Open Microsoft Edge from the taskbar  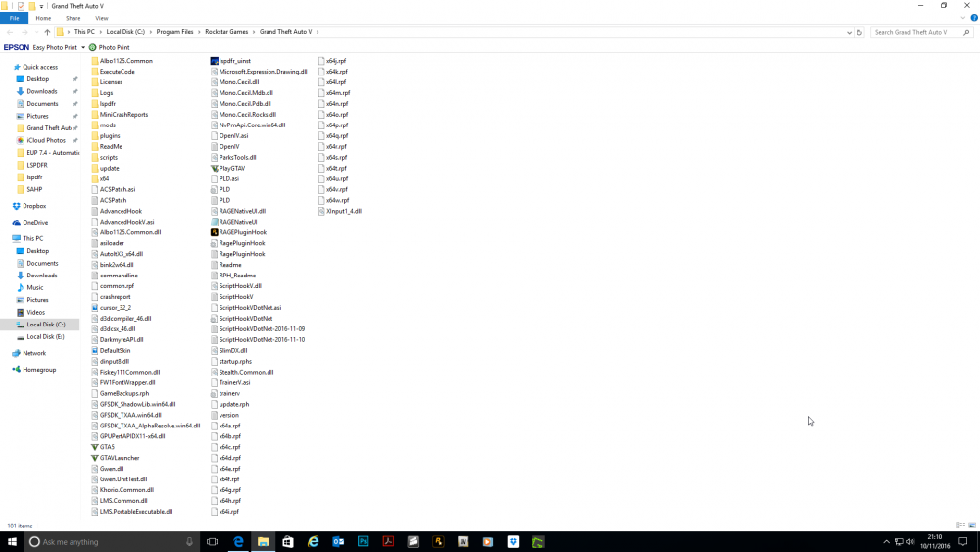pyautogui.click(x=238, y=542)
